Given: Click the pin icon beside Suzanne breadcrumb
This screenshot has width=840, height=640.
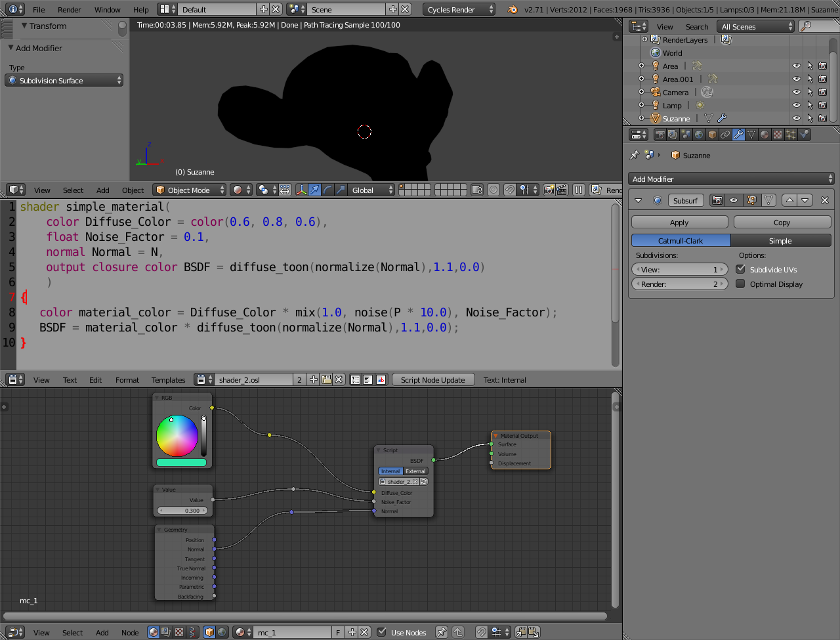Looking at the screenshot, I should (x=635, y=156).
